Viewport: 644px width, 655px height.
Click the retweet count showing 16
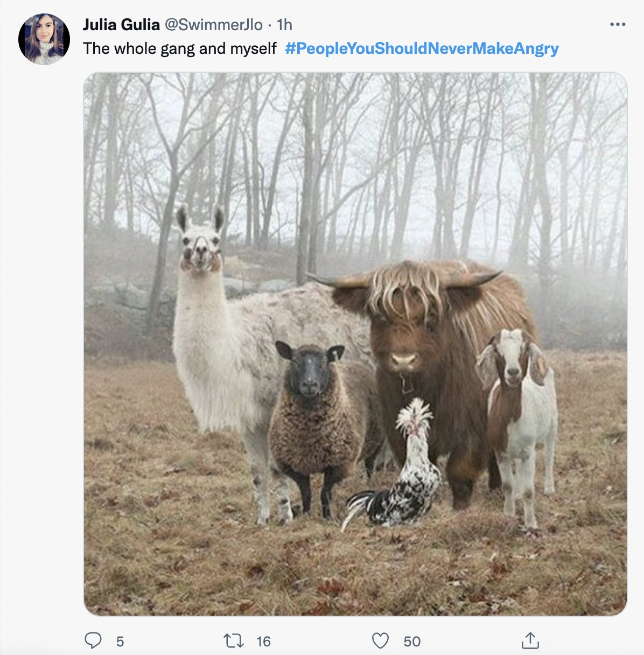coord(263,641)
